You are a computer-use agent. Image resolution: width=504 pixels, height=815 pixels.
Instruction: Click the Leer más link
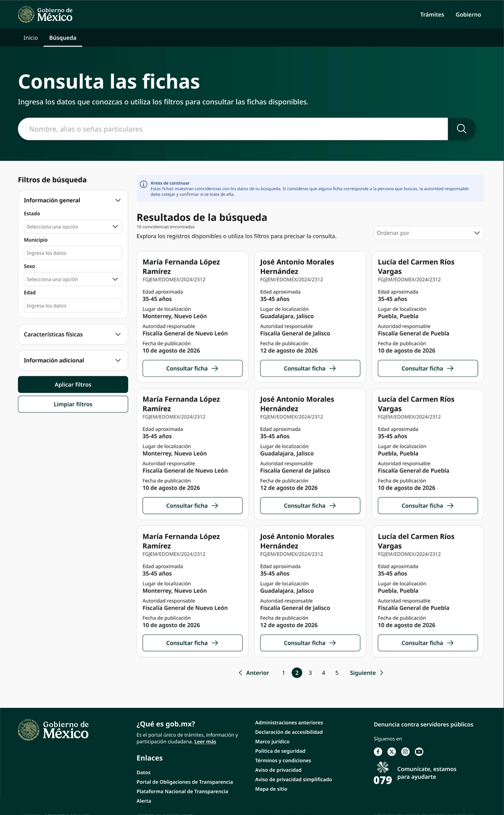[205, 741]
